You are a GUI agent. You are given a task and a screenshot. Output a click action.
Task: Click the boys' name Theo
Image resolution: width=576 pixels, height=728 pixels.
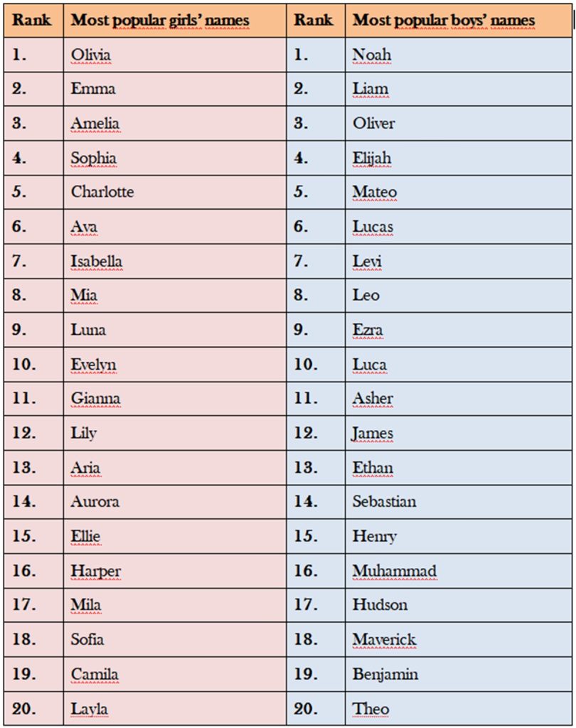pos(370,709)
